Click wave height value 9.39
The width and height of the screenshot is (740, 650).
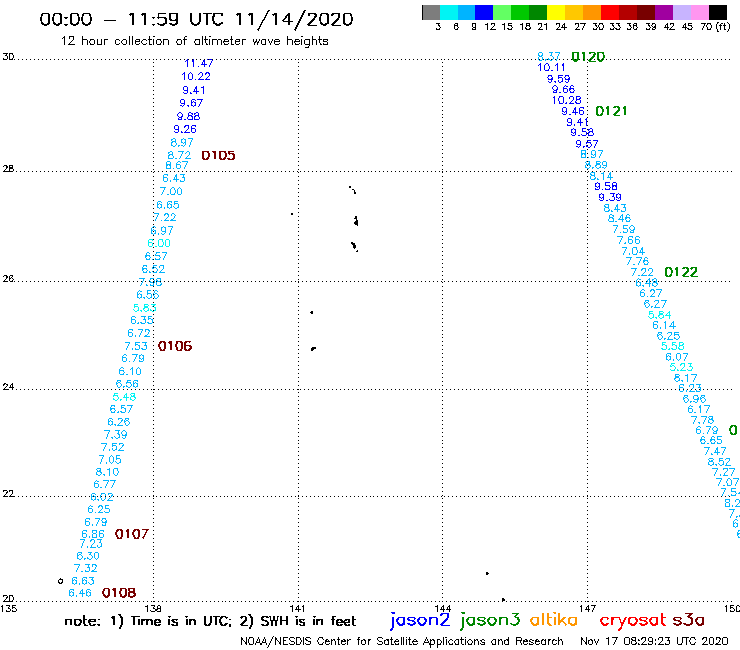pyautogui.click(x=610, y=197)
